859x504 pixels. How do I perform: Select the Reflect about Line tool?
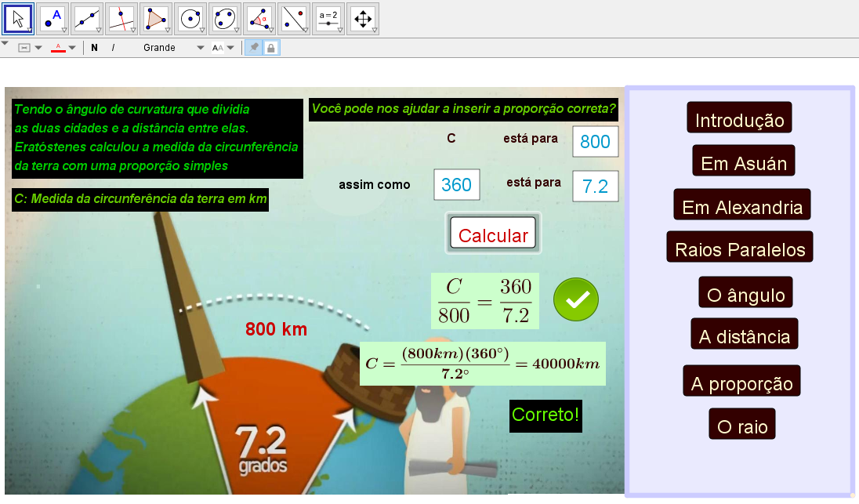pos(294,19)
